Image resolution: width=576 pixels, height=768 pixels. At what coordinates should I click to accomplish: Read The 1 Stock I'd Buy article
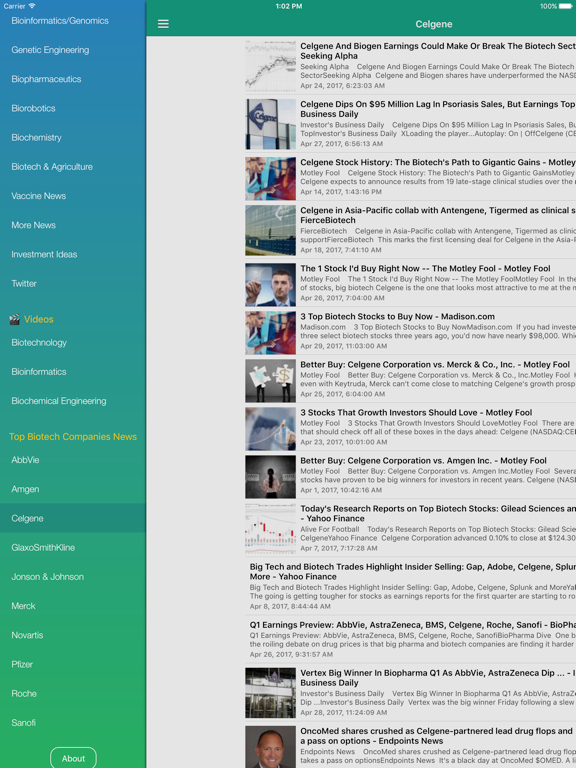410,283
